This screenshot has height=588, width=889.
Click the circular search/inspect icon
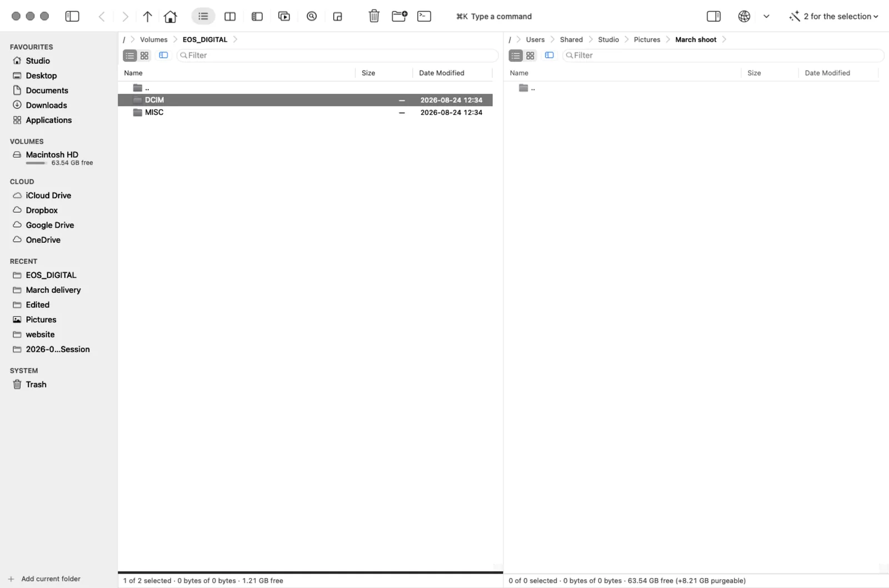(x=312, y=16)
